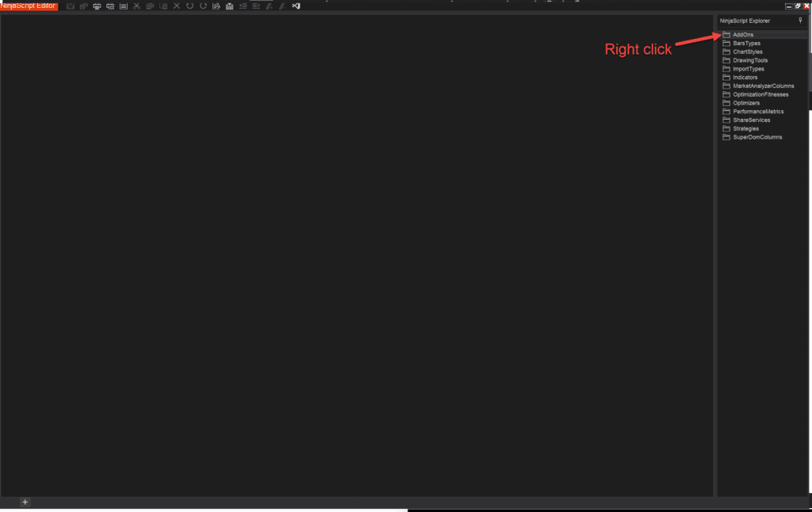Select the Optimizers folder
This screenshot has height=512, width=812.
click(741, 103)
